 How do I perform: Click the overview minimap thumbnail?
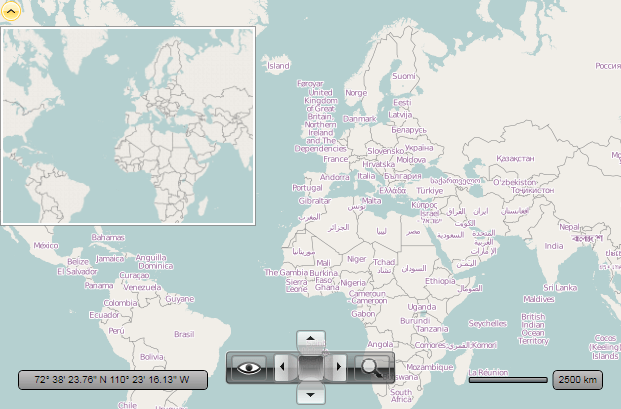tap(128, 126)
